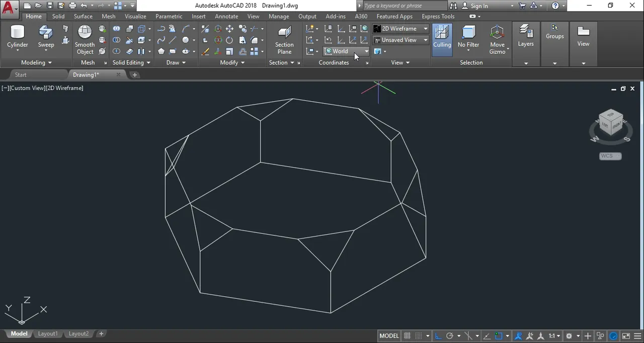Expand the Section panel
This screenshot has height=343, width=644.
click(x=281, y=62)
